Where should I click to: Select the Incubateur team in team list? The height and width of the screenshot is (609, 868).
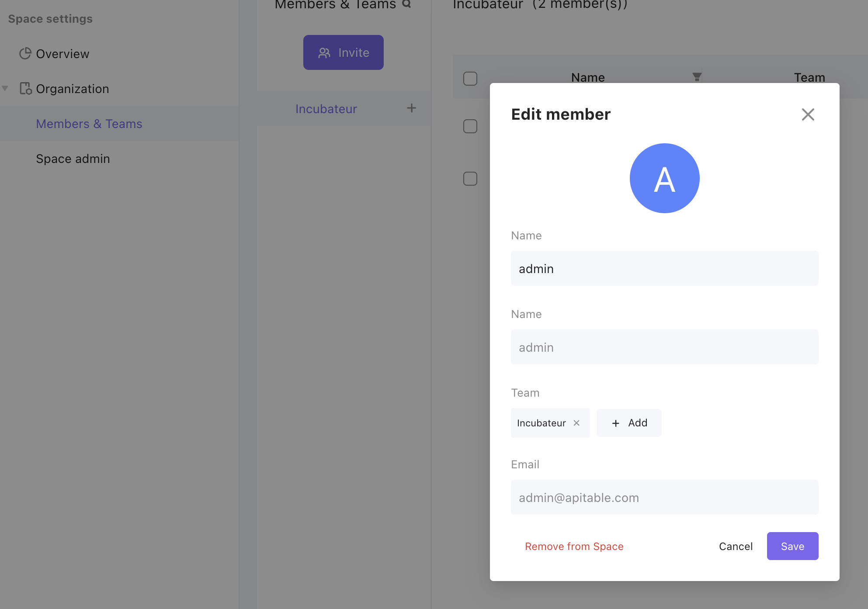tap(326, 109)
